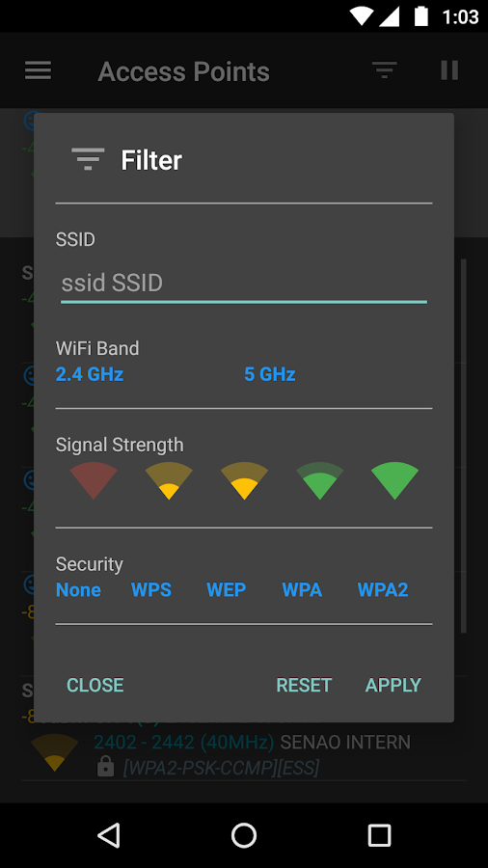Toggle the 5 GHz WiFi band filter
Image resolution: width=488 pixels, height=868 pixels.
(x=270, y=375)
